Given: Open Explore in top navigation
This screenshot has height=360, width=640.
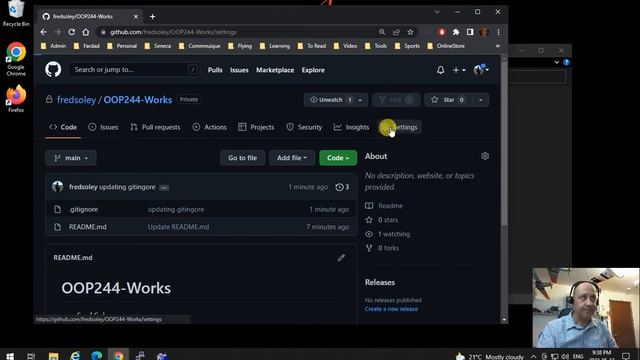Looking at the screenshot, I should [x=313, y=70].
